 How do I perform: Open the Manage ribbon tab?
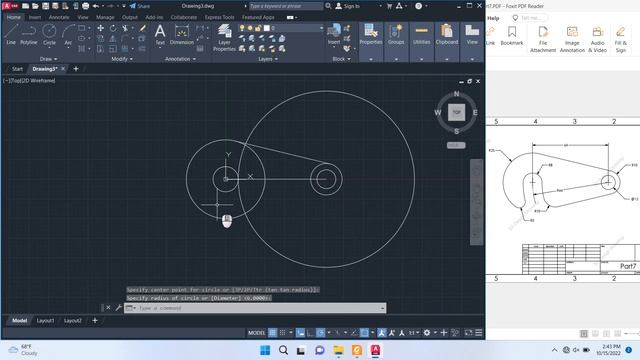click(105, 18)
